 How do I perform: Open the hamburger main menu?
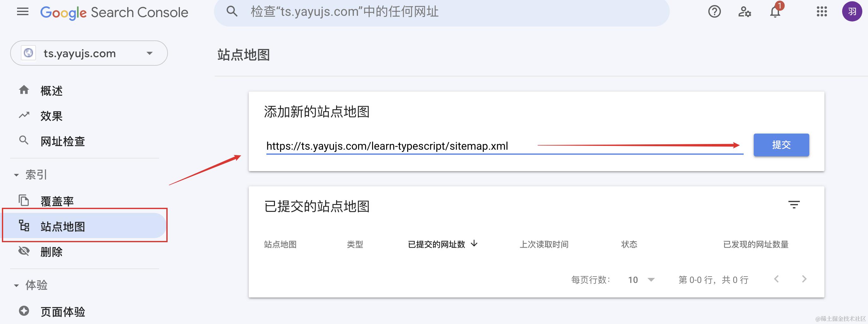tap(23, 12)
